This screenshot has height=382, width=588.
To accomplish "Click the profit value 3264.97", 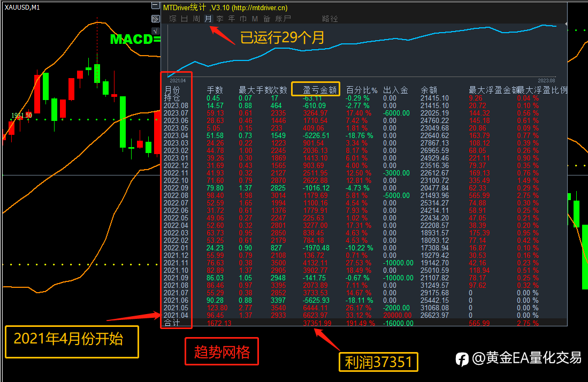I will 315,113.
